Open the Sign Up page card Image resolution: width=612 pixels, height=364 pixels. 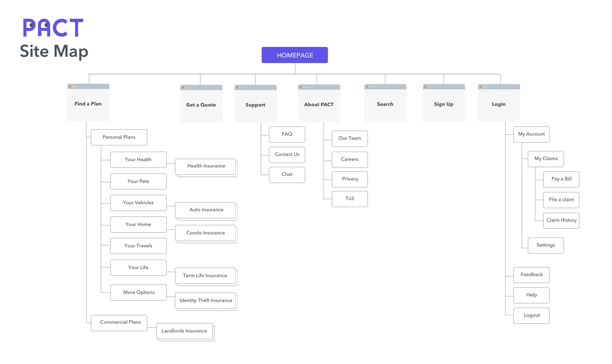(444, 104)
